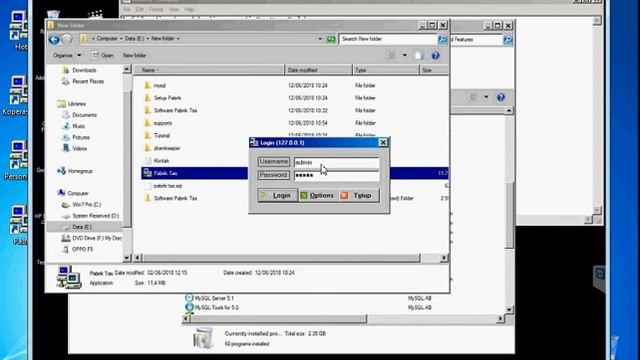
Task: Sort files by the Name column
Action: 209,70
